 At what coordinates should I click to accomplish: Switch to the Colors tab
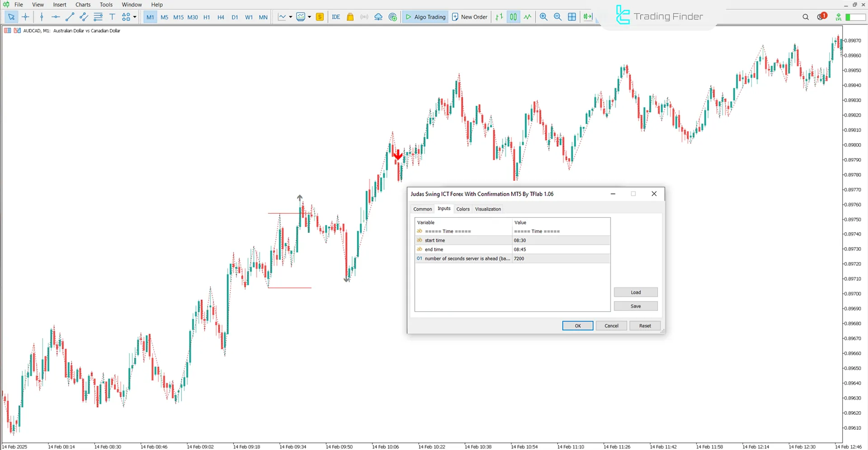(x=462, y=209)
